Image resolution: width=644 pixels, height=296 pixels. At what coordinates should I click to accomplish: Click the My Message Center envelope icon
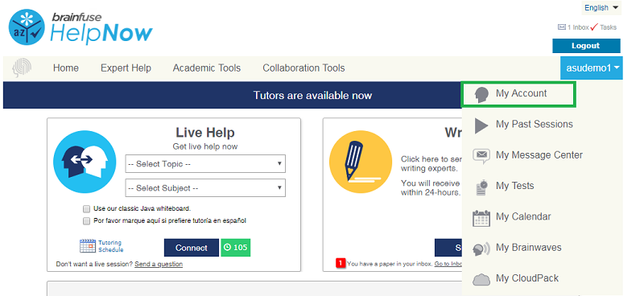click(x=481, y=156)
